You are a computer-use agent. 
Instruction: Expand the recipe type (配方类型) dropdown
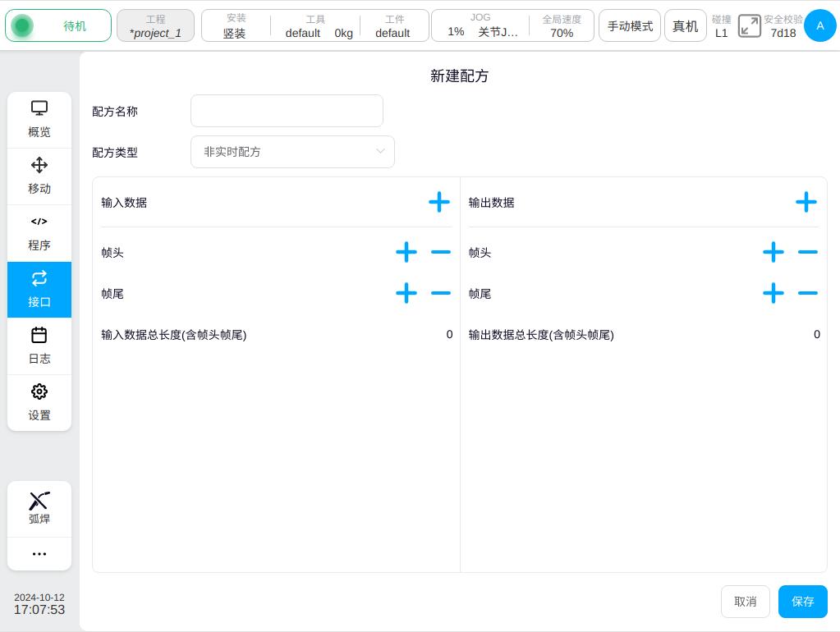tap(292, 152)
